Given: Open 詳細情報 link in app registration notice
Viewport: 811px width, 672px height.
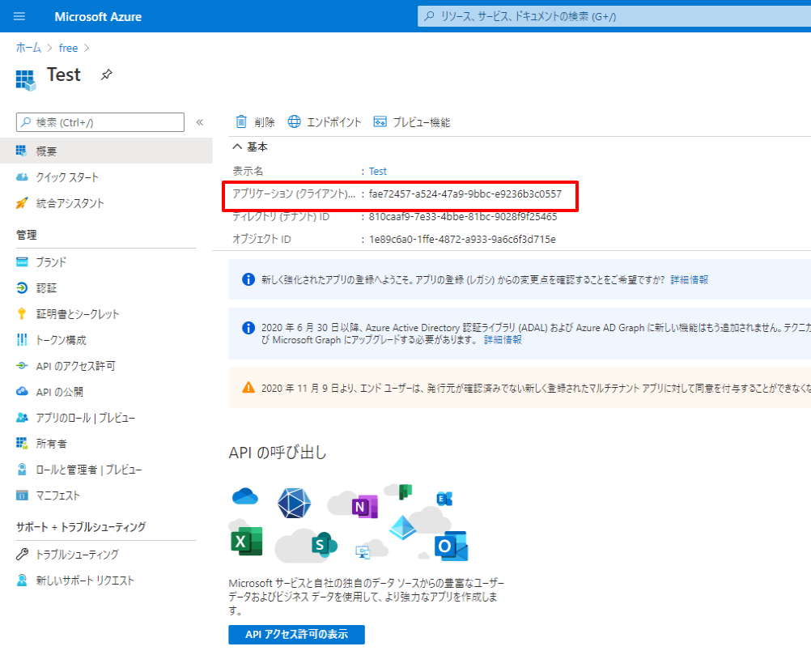Looking at the screenshot, I should click(690, 280).
